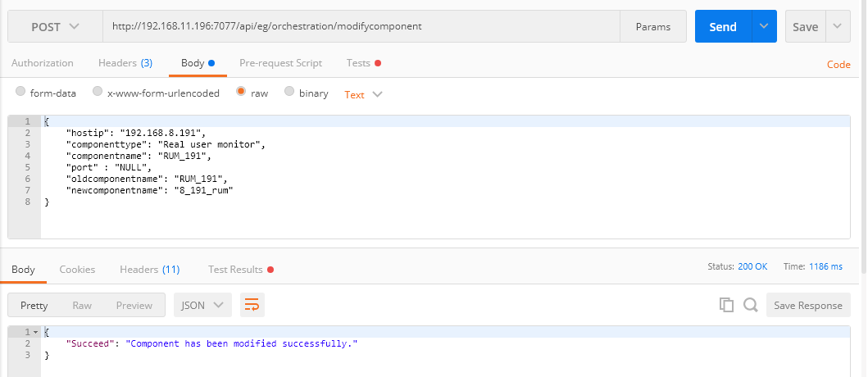Copy the response with the clipboard icon
868x377 pixels.
(726, 305)
